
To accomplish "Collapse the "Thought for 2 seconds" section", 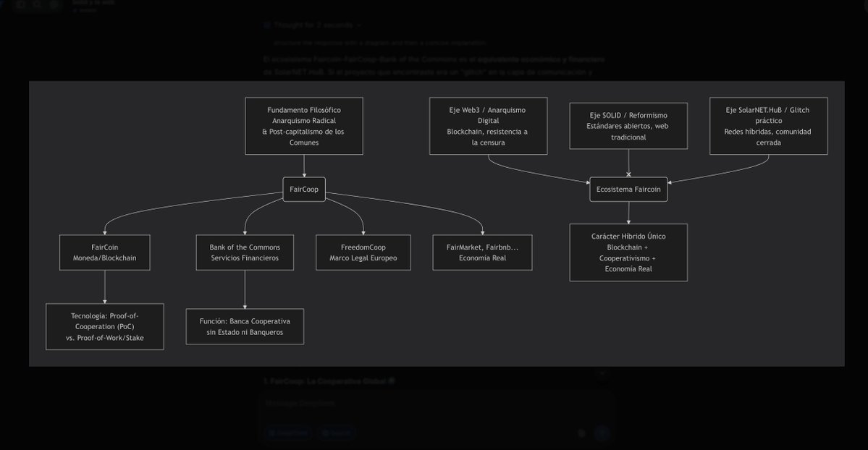I will click(313, 25).
